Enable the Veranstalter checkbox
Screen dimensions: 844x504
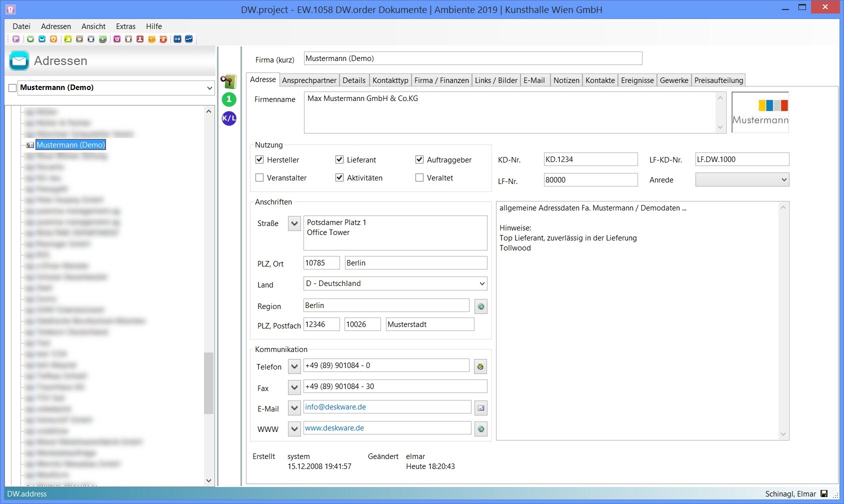point(259,177)
